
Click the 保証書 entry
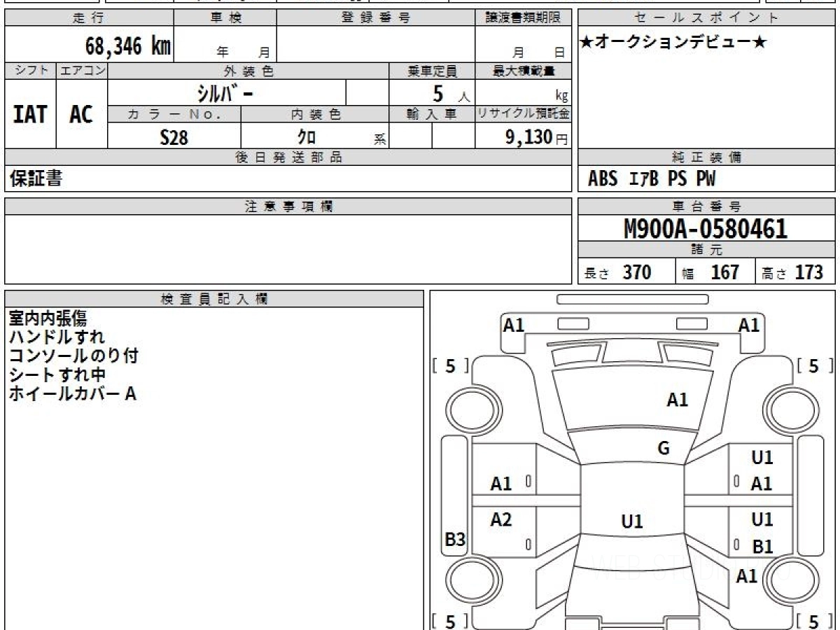(x=36, y=178)
